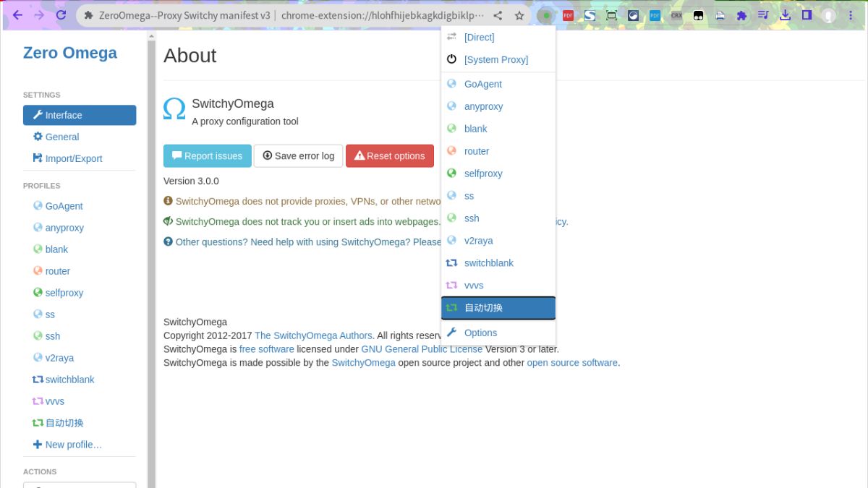The height and width of the screenshot is (488, 868).
Task: Click New profile… in the sidebar
Action: (x=80, y=445)
